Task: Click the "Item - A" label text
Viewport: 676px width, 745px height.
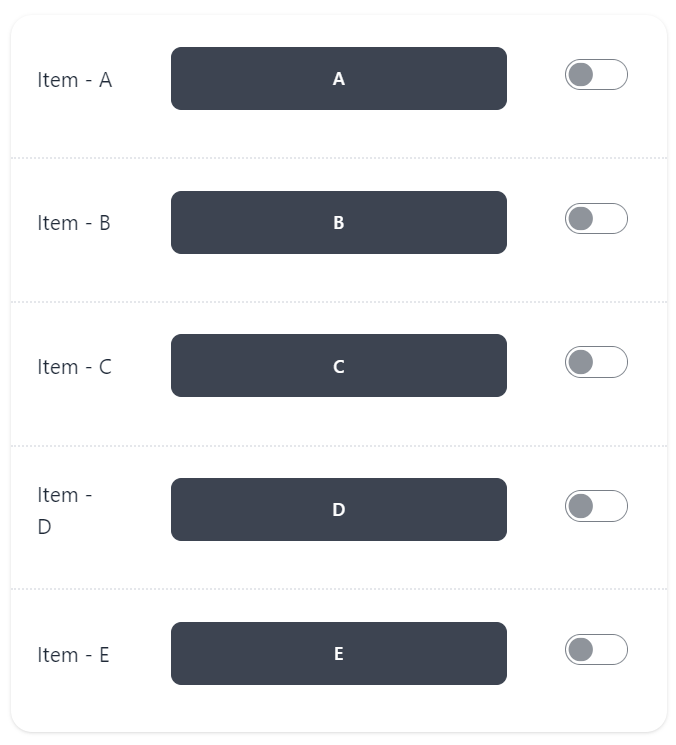Action: 75,80
